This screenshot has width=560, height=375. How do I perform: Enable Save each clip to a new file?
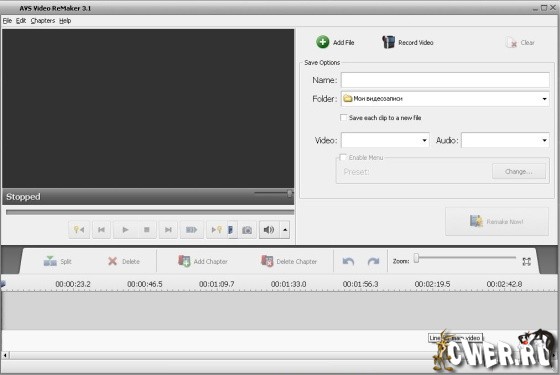tap(344, 118)
